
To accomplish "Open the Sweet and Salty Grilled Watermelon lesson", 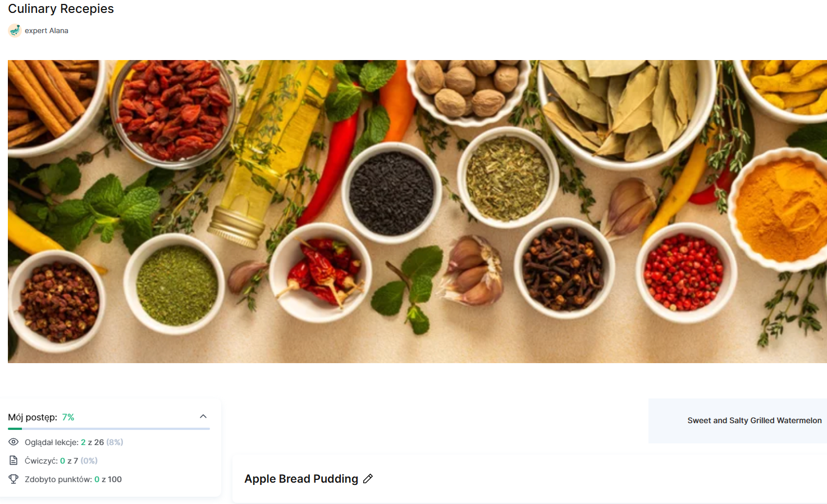I will 754,420.
